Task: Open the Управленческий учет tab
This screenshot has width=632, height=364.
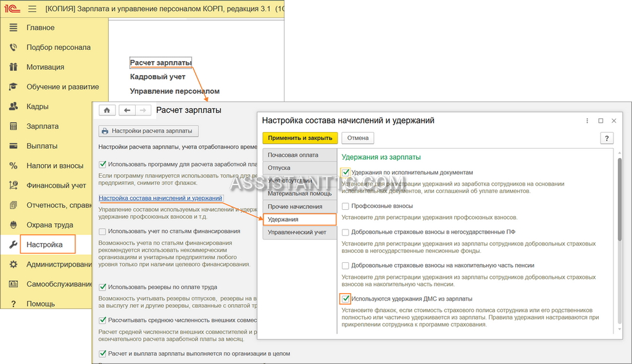Action: click(299, 232)
